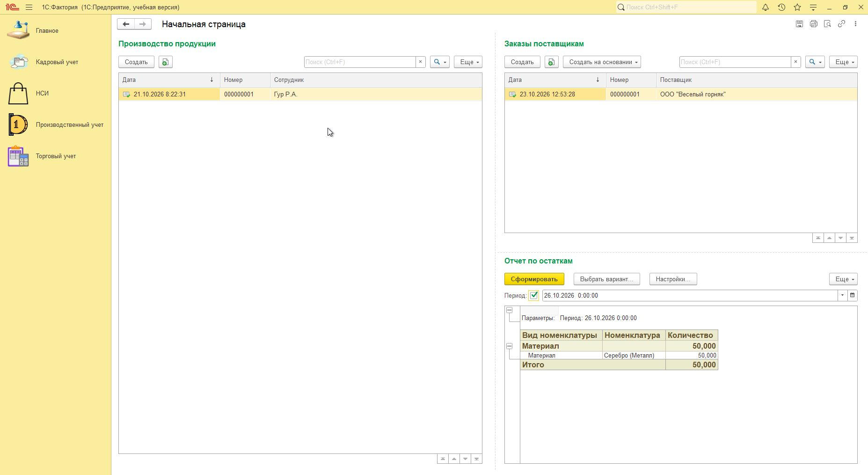Open Период date dropdown arrow
The height and width of the screenshot is (475, 868).
(842, 295)
